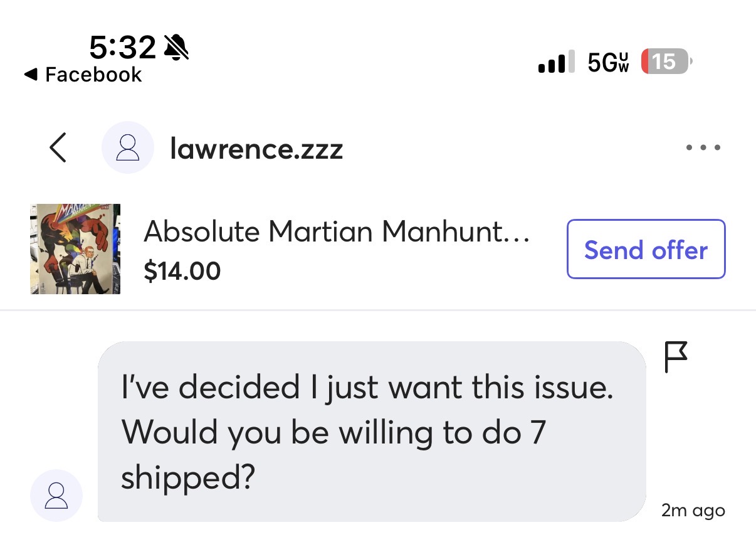The width and height of the screenshot is (756, 547).
Task: Tap the $14.00 listing price
Action: click(x=182, y=271)
